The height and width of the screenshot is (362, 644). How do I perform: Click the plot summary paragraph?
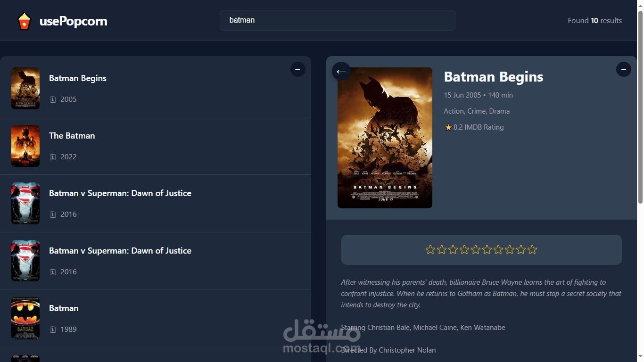[x=481, y=294]
